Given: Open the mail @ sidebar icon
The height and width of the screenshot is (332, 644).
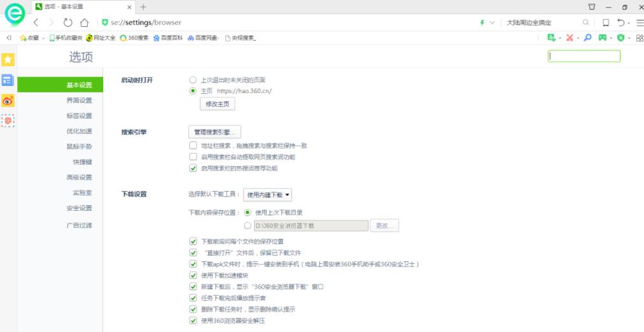Looking at the screenshot, I should pos(8,120).
